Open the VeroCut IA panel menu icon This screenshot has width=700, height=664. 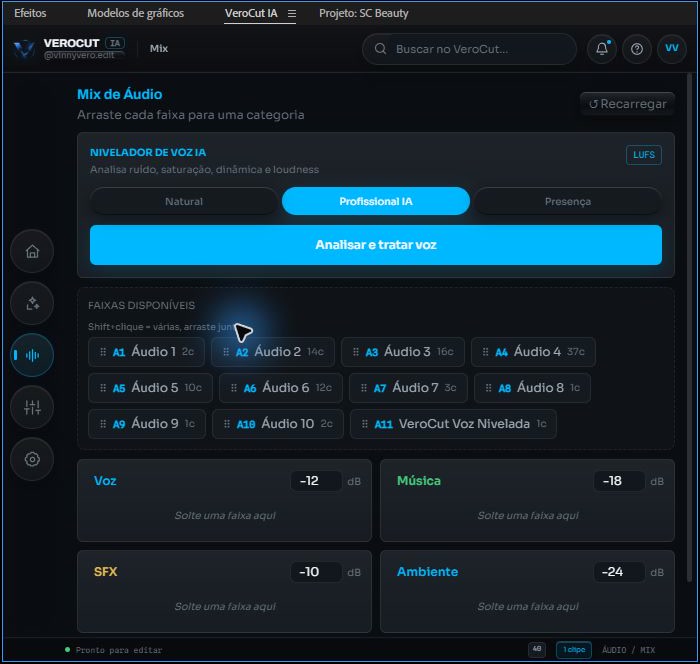pyautogui.click(x=292, y=13)
